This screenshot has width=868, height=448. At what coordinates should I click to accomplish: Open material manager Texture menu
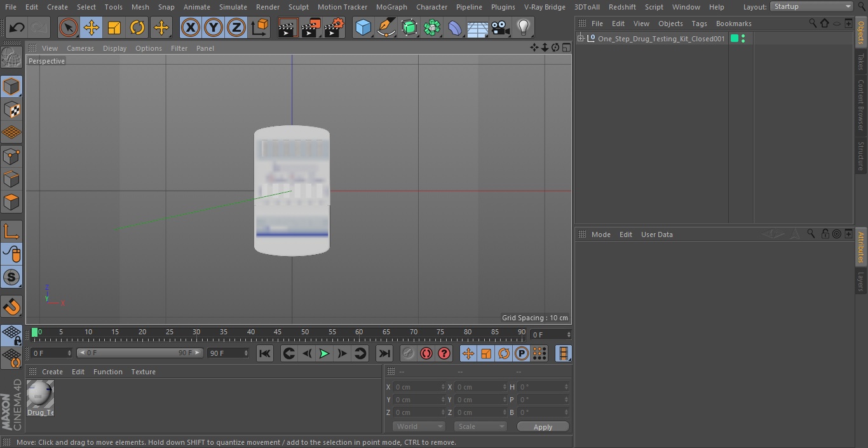click(144, 372)
